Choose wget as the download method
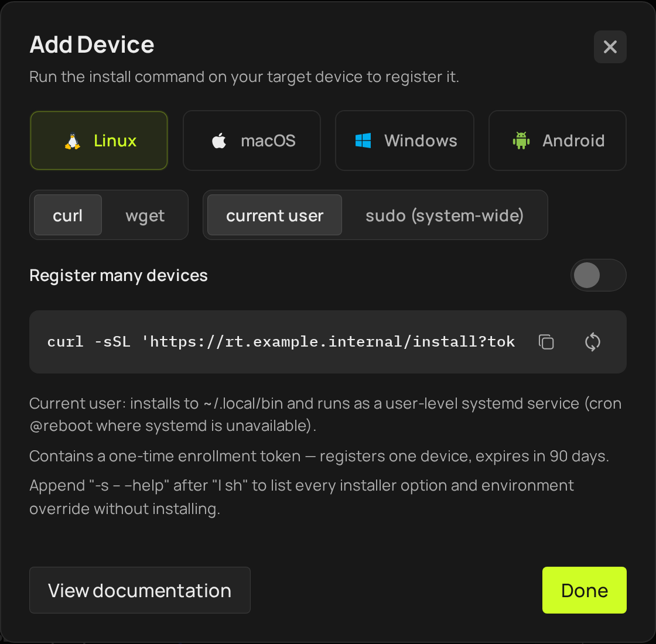This screenshot has height=644, width=656. (x=145, y=215)
